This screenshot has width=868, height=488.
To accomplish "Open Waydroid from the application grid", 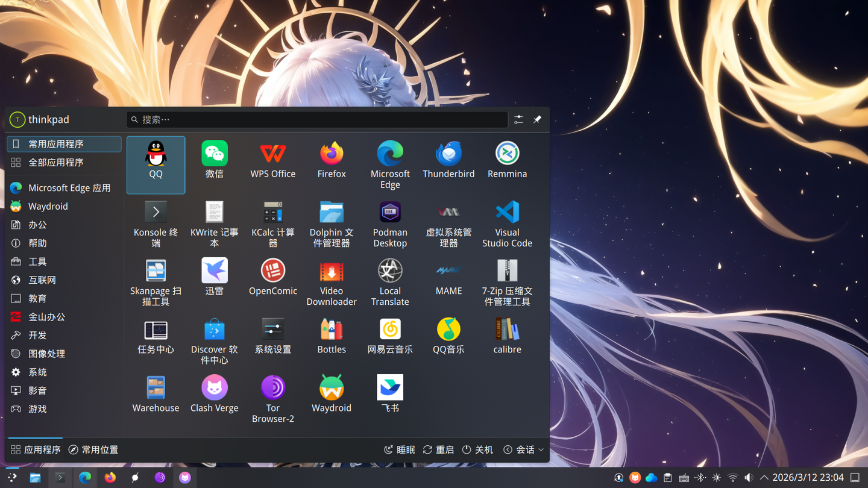I will 332,399.
